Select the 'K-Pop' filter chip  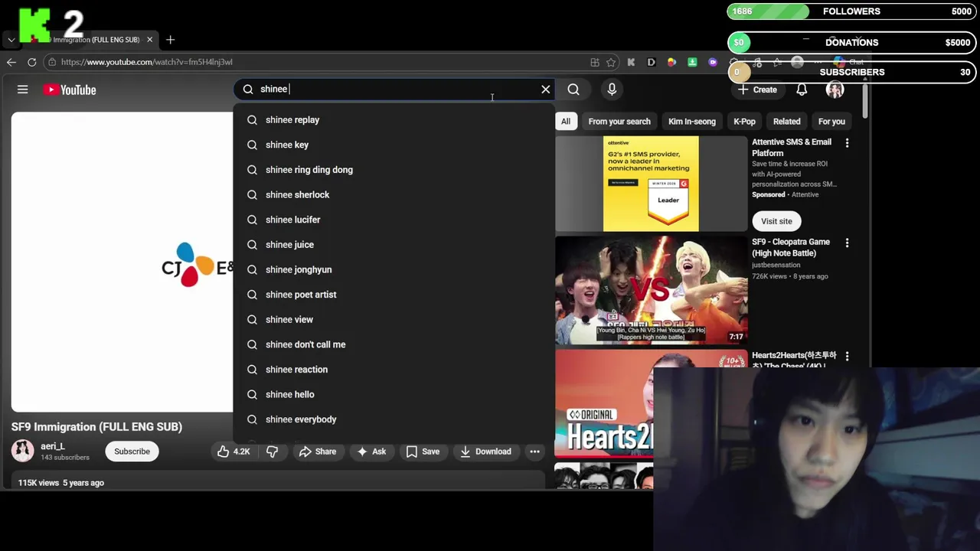744,121
